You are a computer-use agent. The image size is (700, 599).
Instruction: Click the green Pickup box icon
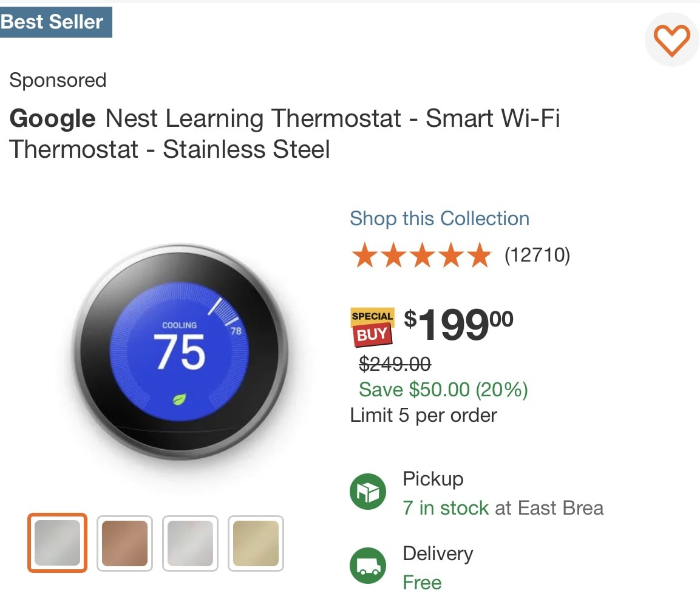368,492
